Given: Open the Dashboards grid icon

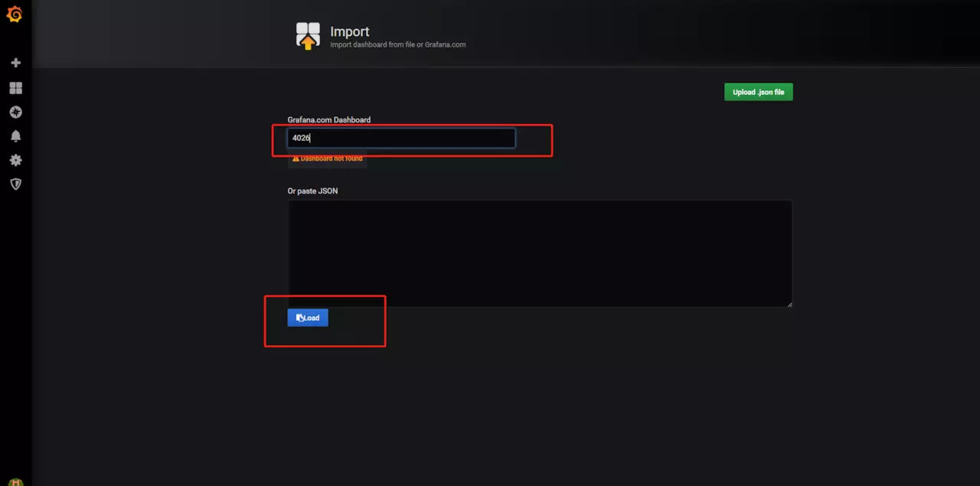Looking at the screenshot, I should pyautogui.click(x=15, y=88).
